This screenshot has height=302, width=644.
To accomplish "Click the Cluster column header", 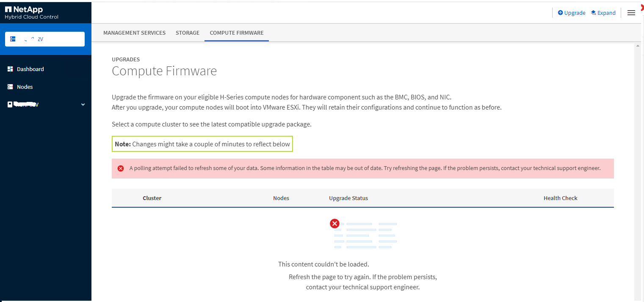I will [152, 198].
